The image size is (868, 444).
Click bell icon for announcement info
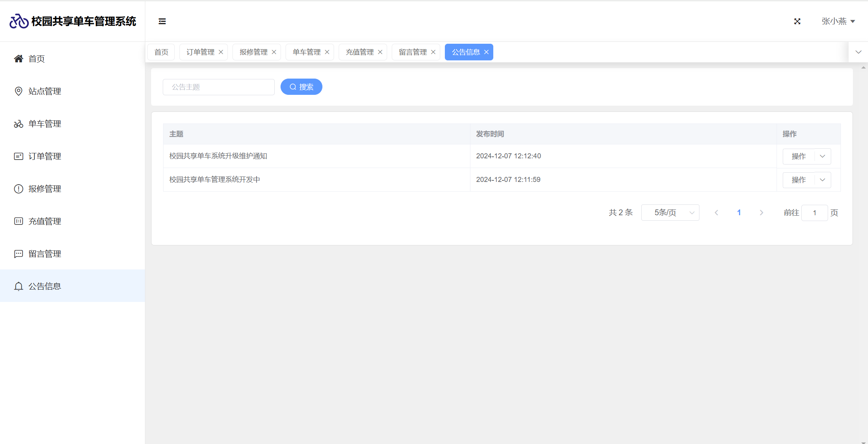(x=18, y=286)
